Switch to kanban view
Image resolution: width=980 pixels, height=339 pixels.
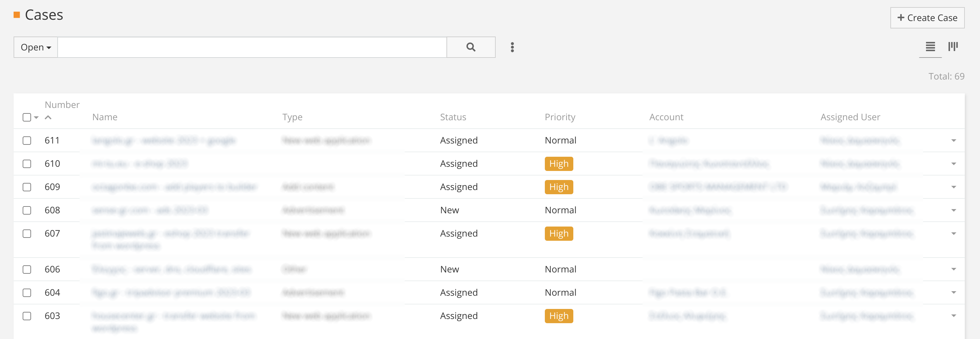tap(952, 47)
